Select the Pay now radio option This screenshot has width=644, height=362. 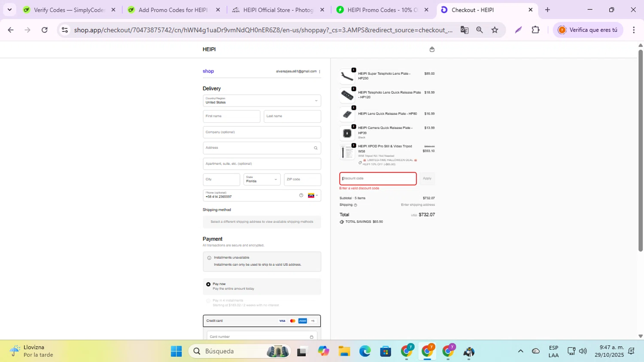[x=208, y=284]
